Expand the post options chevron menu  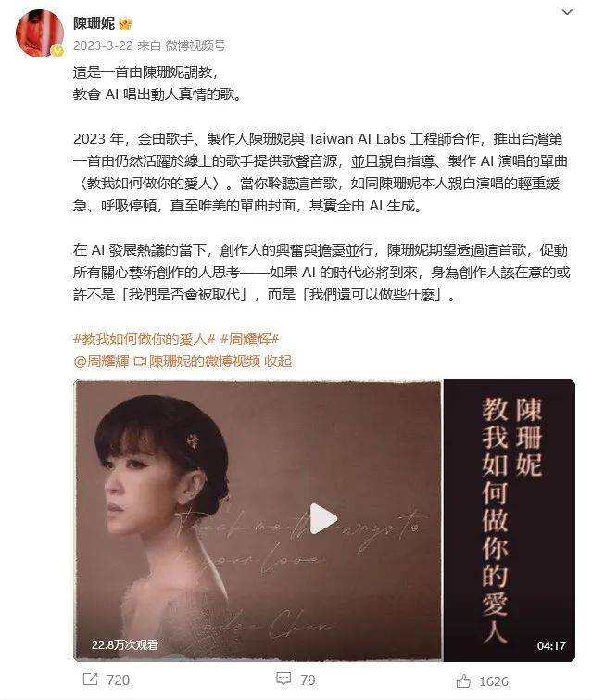click(567, 12)
